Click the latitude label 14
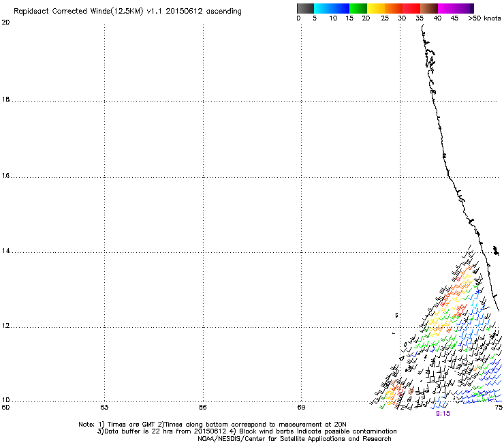The width and height of the screenshot is (504, 443). pos(5,251)
